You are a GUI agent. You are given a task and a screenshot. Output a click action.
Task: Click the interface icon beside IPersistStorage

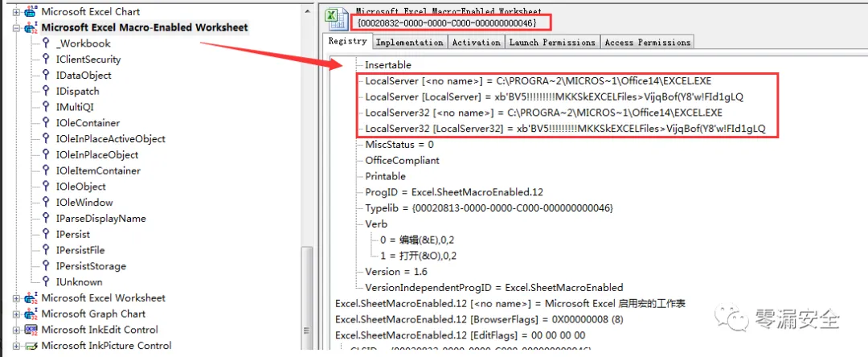tap(46, 266)
